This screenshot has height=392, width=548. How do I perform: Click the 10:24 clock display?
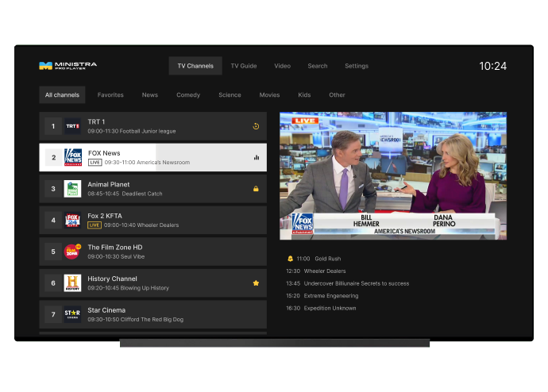click(492, 66)
